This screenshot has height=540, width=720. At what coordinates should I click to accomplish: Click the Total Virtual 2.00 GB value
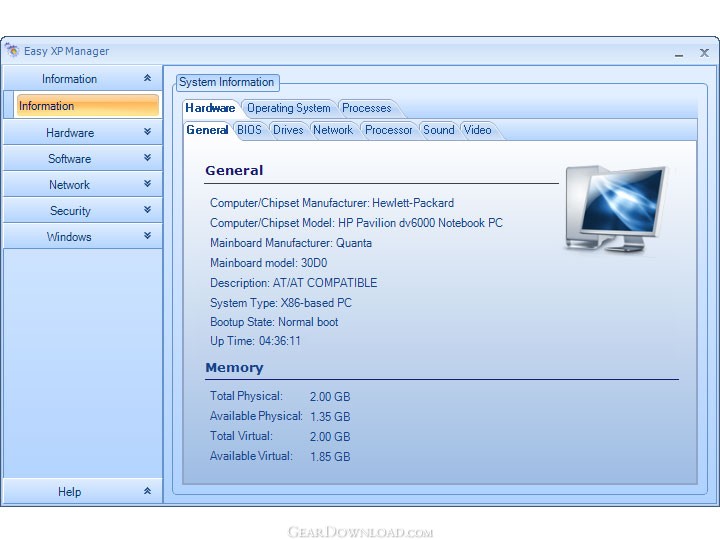coord(330,437)
